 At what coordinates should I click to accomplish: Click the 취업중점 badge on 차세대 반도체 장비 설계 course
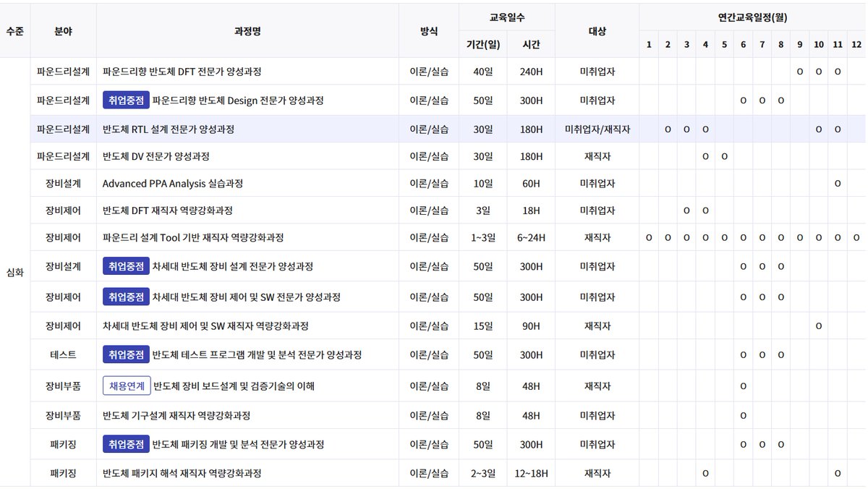coord(126,266)
